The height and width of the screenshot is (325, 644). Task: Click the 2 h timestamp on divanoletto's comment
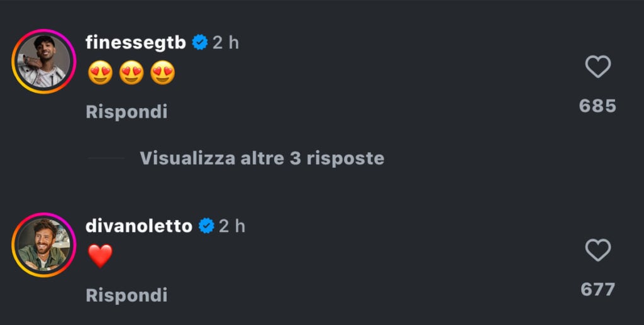click(x=232, y=226)
